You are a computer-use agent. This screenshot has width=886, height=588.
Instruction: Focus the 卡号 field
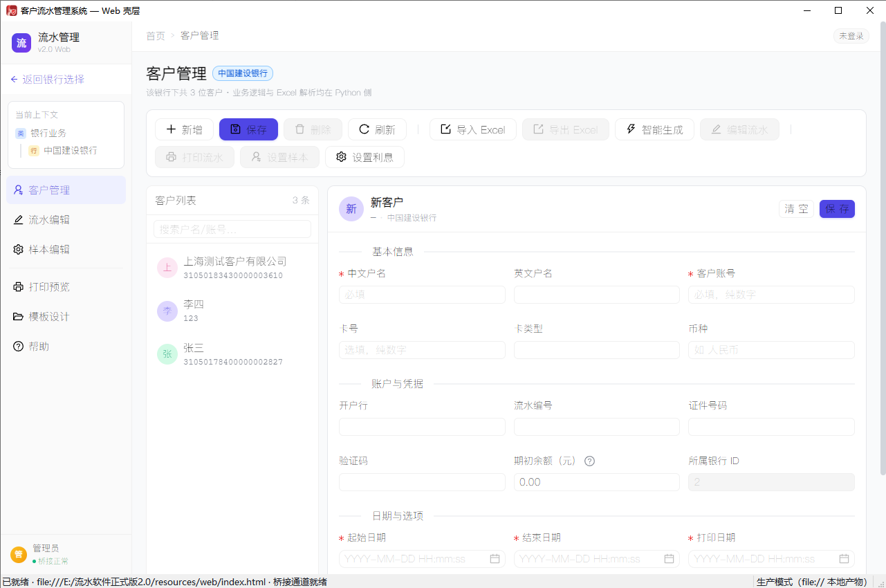[422, 350]
